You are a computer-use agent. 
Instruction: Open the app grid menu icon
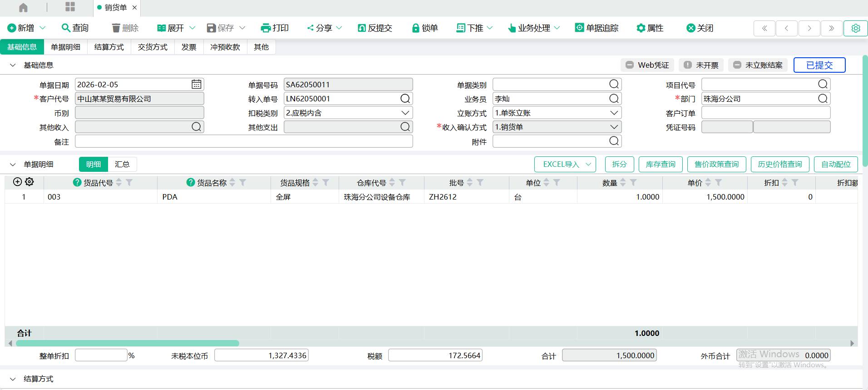click(x=70, y=7)
